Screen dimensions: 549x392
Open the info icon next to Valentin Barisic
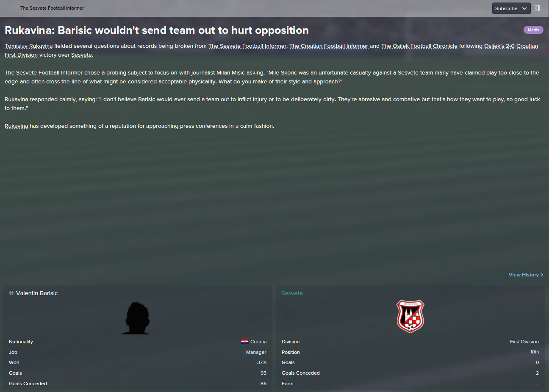[11, 293]
